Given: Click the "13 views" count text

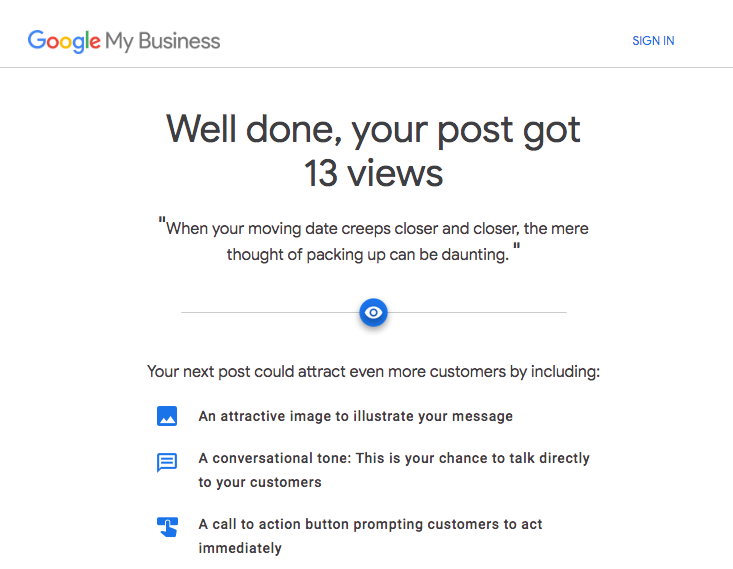Looking at the screenshot, I should [x=373, y=173].
